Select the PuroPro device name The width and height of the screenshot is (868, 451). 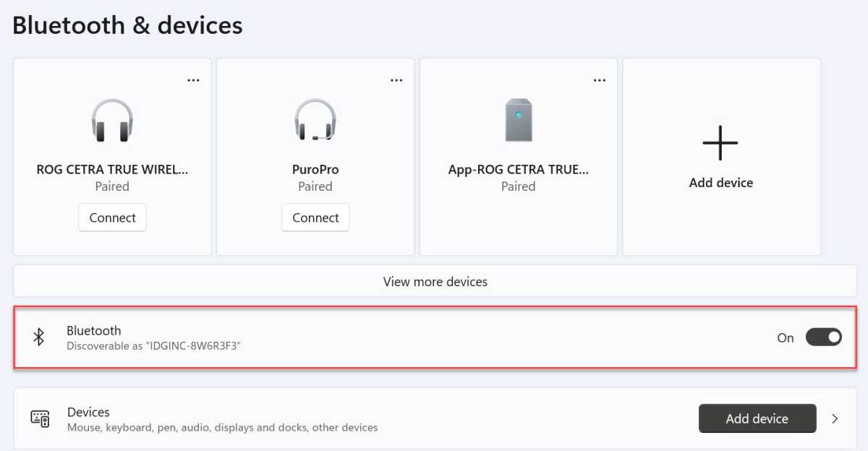point(315,170)
